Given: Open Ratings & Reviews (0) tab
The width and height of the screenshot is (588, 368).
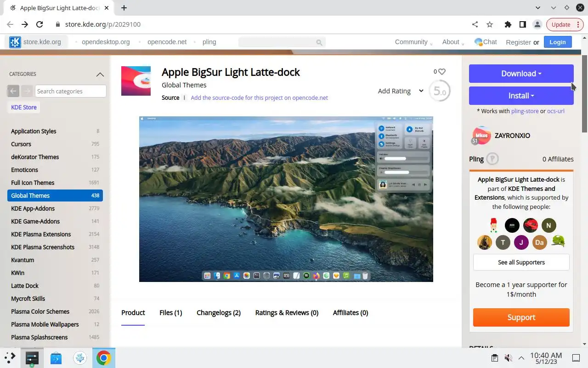Looking at the screenshot, I should tap(287, 313).
